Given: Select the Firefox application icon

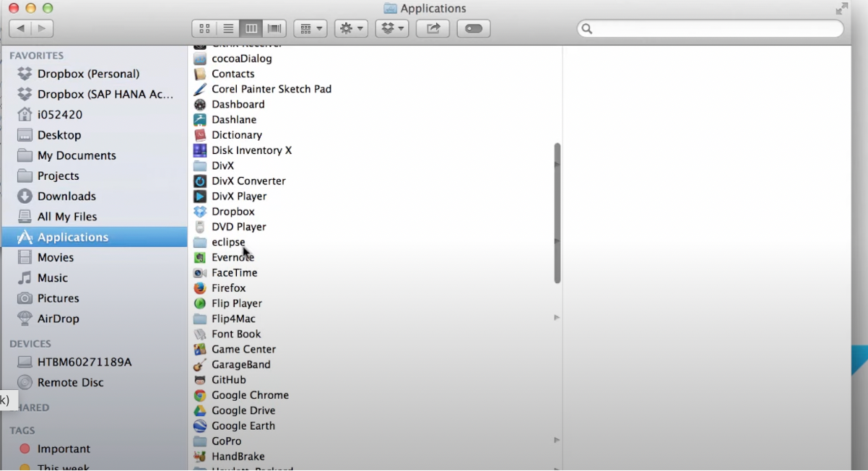Looking at the screenshot, I should tap(200, 288).
